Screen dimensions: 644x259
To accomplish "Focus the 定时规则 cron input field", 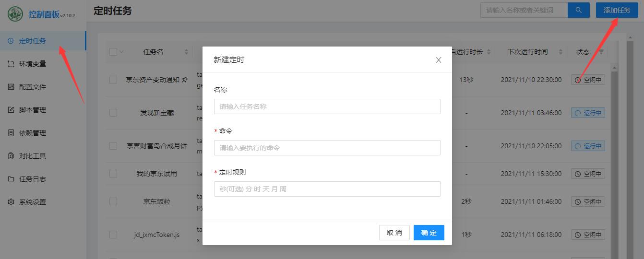I will pos(327,189).
